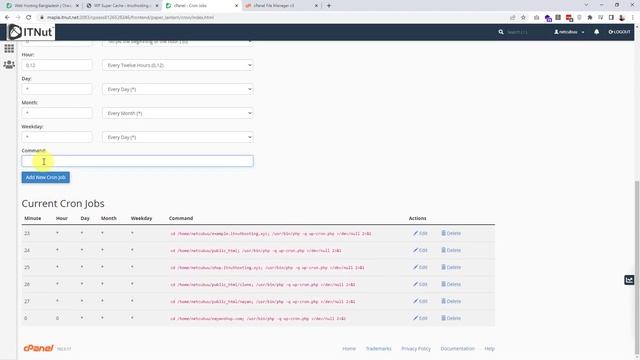Viewport: 640px width, 360px height.
Task: Click the share page icon in address bar
Action: tap(513, 18)
